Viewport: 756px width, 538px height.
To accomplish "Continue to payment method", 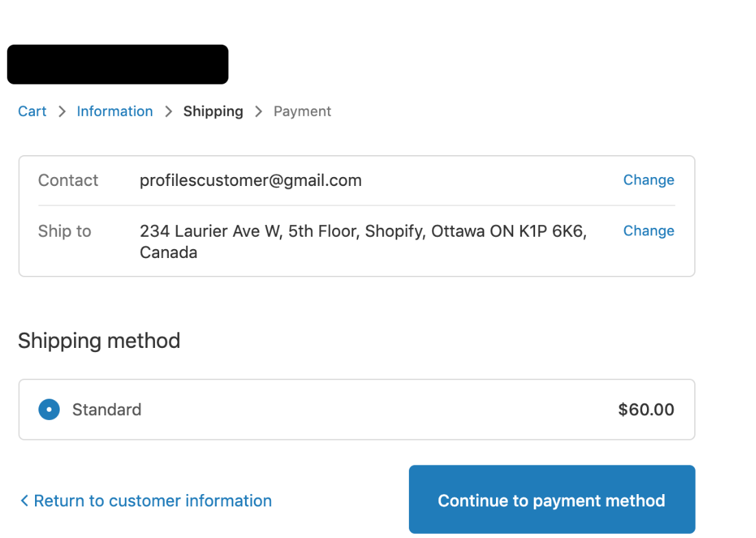I will point(552,500).
